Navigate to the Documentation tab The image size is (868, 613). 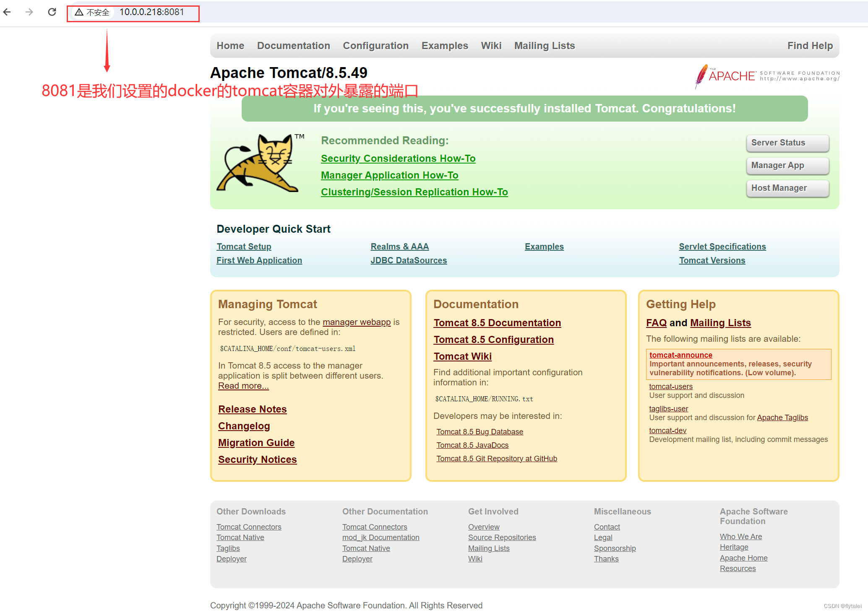pyautogui.click(x=293, y=45)
